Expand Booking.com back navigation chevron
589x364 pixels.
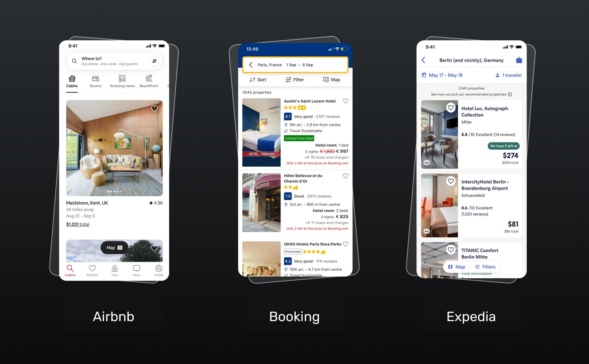[x=251, y=64]
